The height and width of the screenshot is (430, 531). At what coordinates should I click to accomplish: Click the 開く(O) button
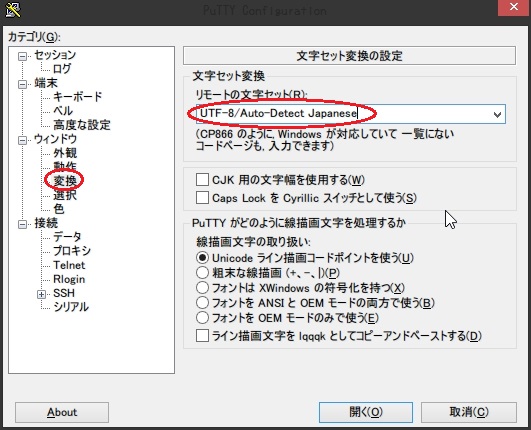click(x=366, y=412)
